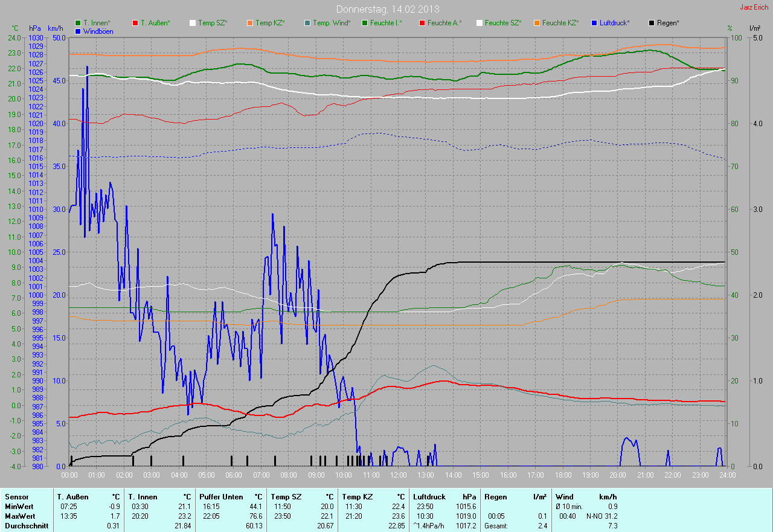Screen dimensions: 773x532
Task: Click the N-NO 31.2 wind gust value
Action: 601,516
